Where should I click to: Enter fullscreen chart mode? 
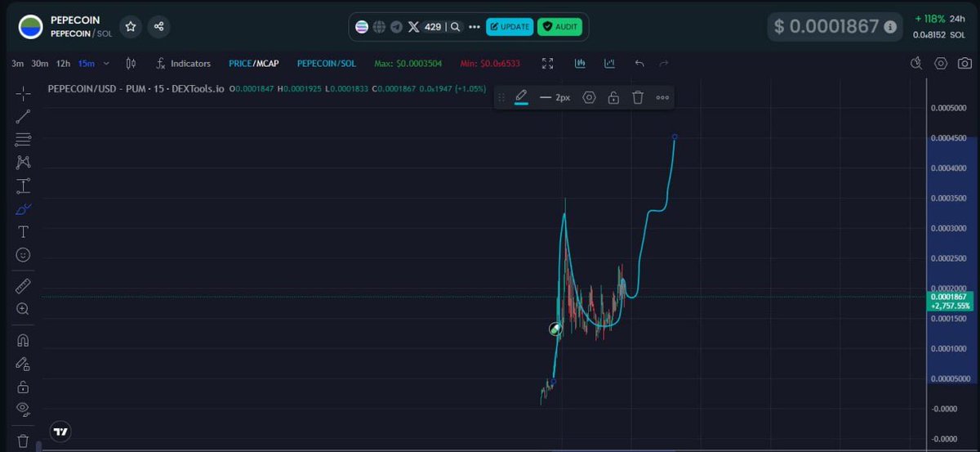pyautogui.click(x=548, y=63)
